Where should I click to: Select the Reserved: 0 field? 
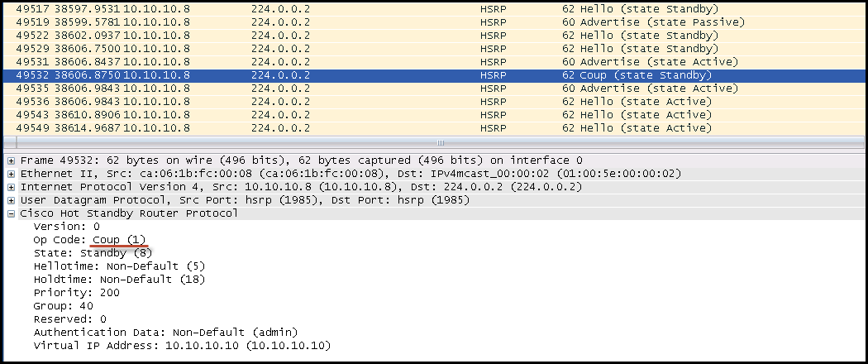coord(69,319)
